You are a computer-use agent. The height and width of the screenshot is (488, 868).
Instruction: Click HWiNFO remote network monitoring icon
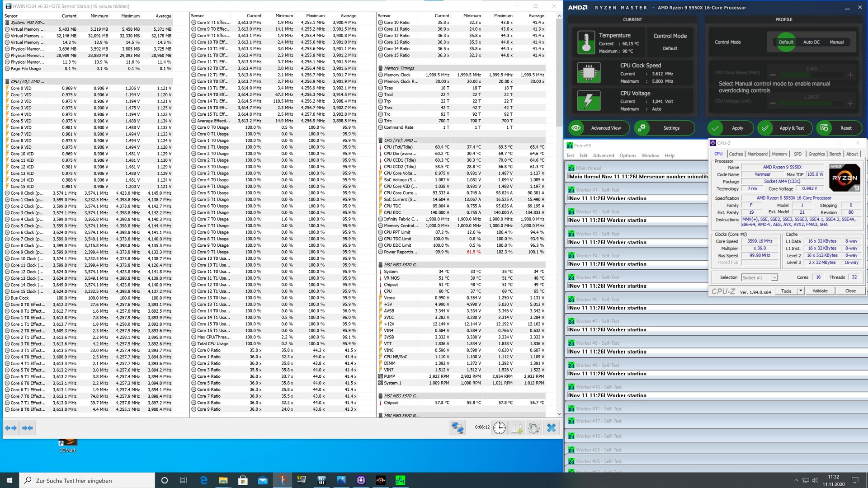458,427
